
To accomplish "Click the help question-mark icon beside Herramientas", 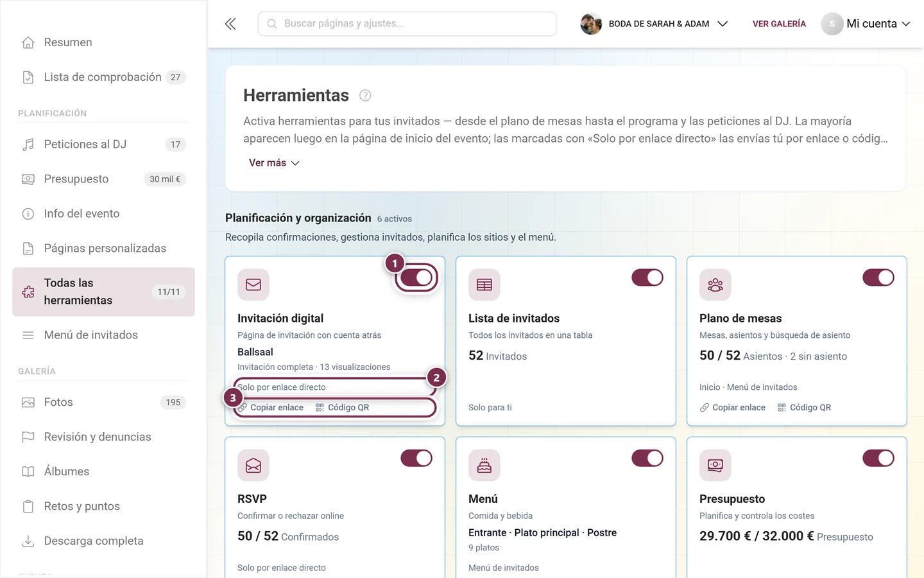I will (365, 96).
